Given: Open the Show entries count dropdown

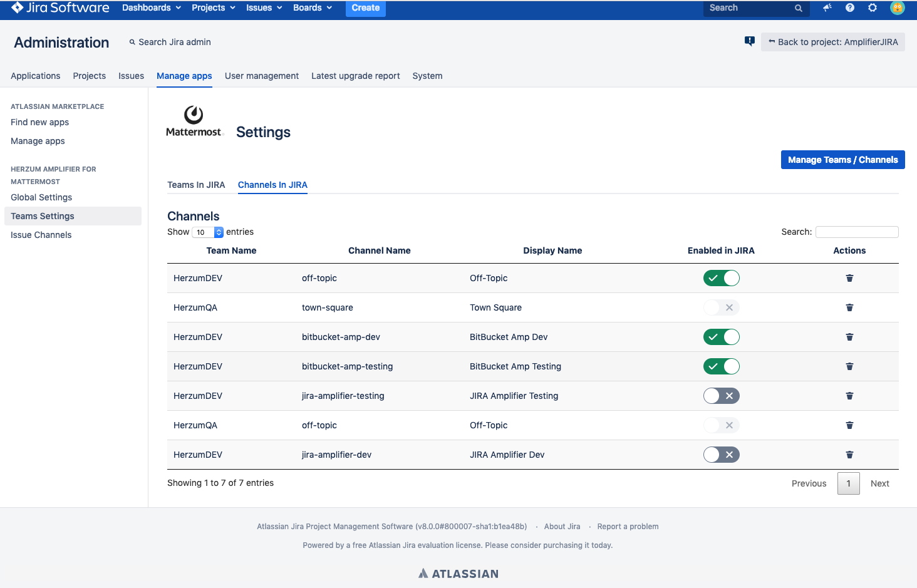Looking at the screenshot, I should 207,232.
